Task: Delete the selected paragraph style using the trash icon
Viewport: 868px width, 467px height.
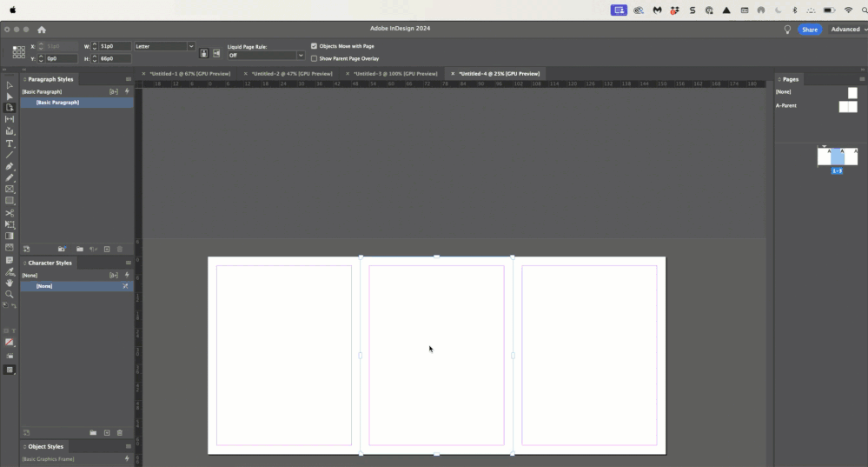Action: coord(120,250)
